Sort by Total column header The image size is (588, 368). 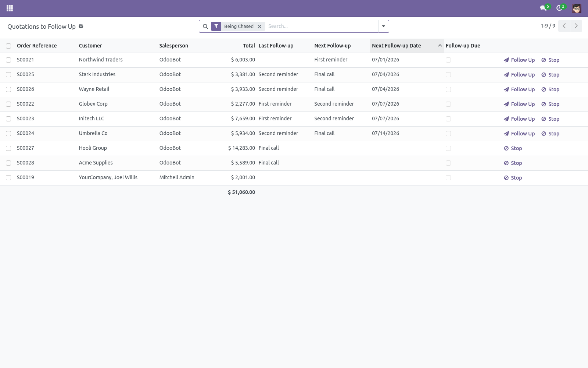[249, 46]
